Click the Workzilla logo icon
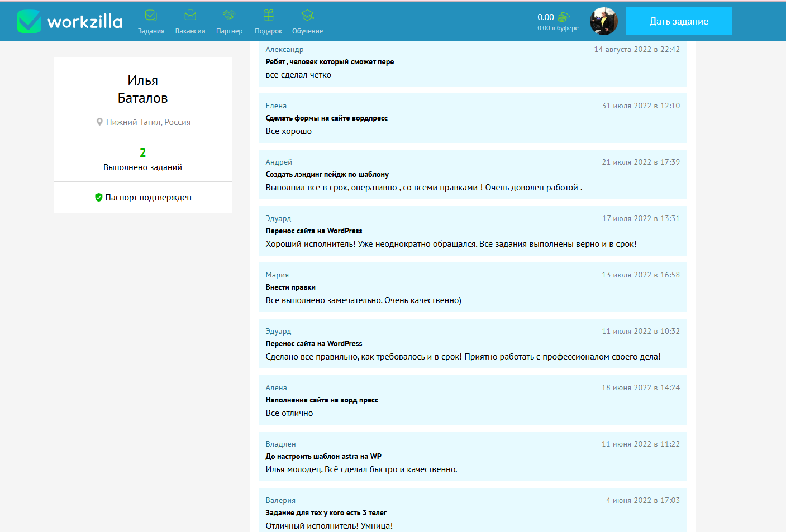Image resolution: width=786 pixels, height=532 pixels. tap(29, 22)
